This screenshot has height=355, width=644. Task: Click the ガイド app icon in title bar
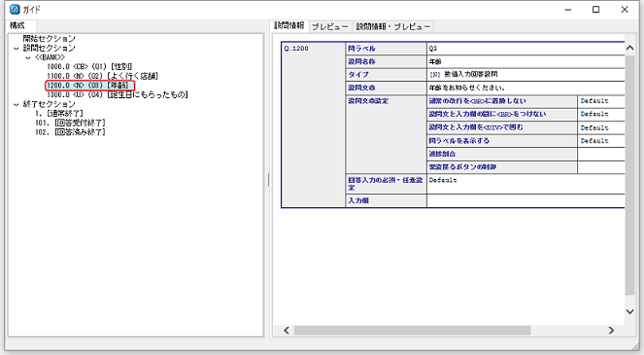[x=15, y=9]
